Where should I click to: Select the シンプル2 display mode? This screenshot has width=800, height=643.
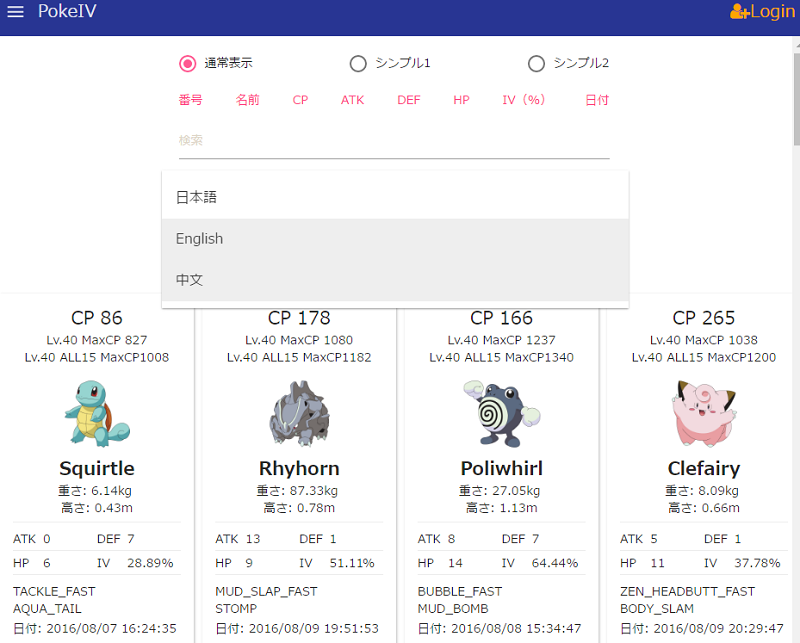[536, 64]
